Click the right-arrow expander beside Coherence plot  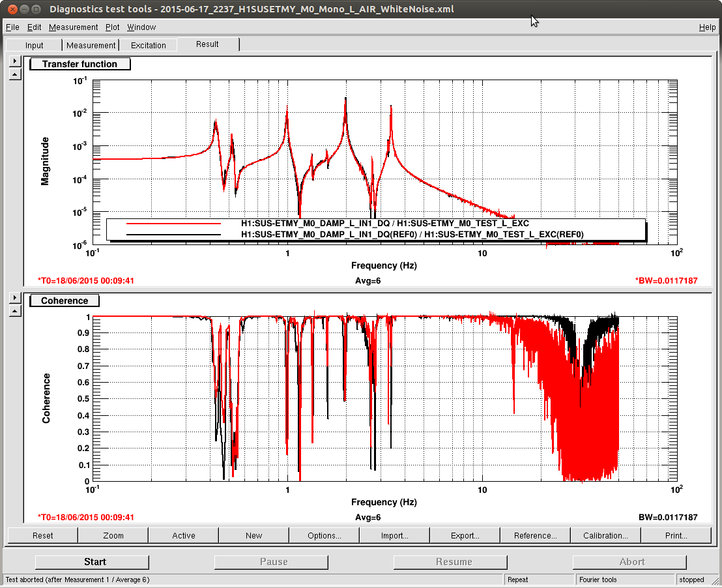15,298
